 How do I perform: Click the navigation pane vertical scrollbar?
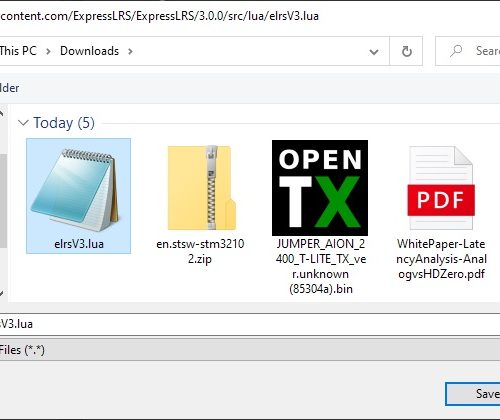pos(3,200)
